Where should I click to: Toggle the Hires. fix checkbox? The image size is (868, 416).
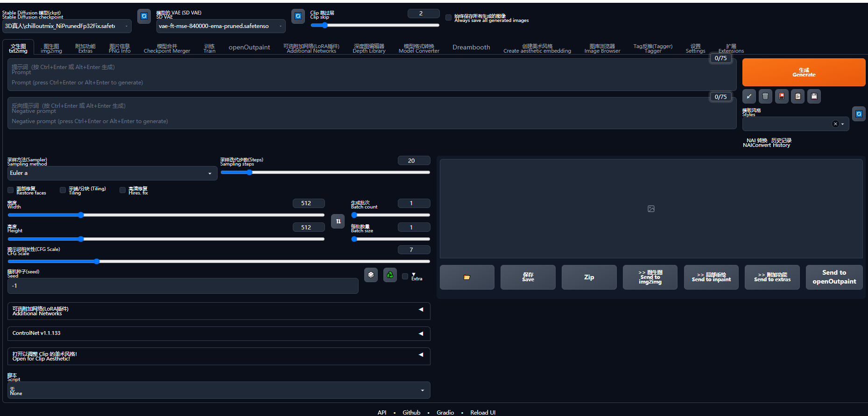click(123, 190)
